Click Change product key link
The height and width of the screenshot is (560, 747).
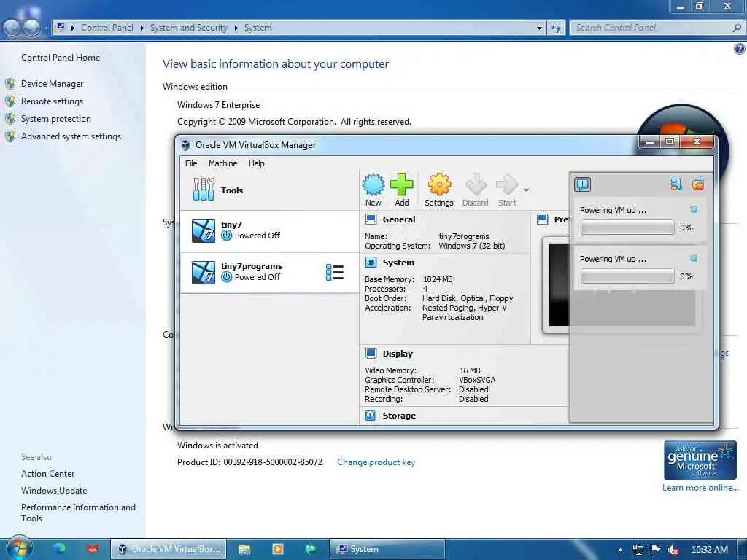click(x=376, y=462)
